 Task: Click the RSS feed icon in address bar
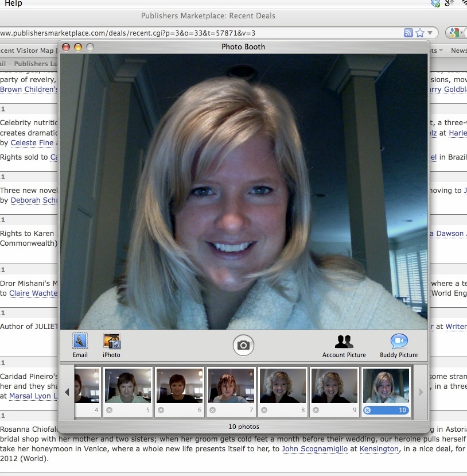pos(408,33)
